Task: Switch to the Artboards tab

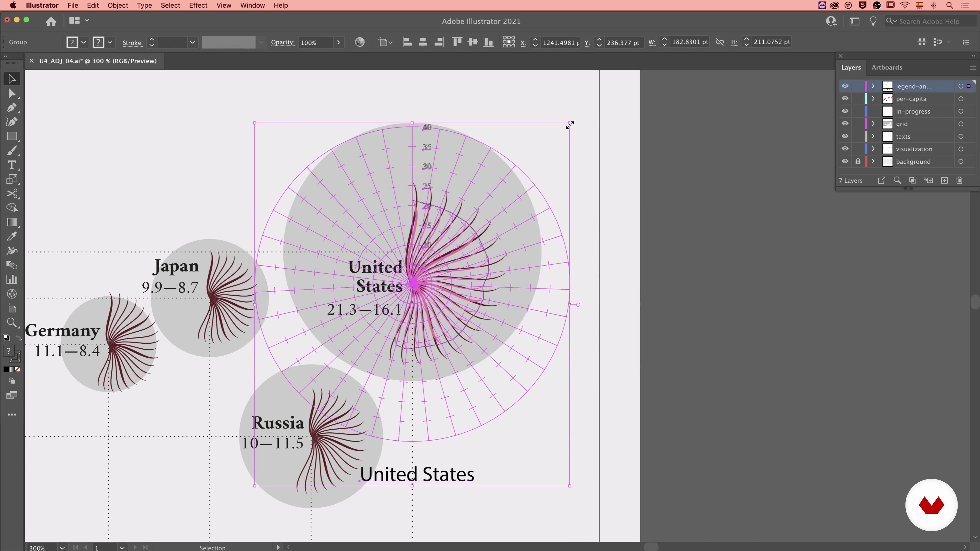Action: point(887,67)
